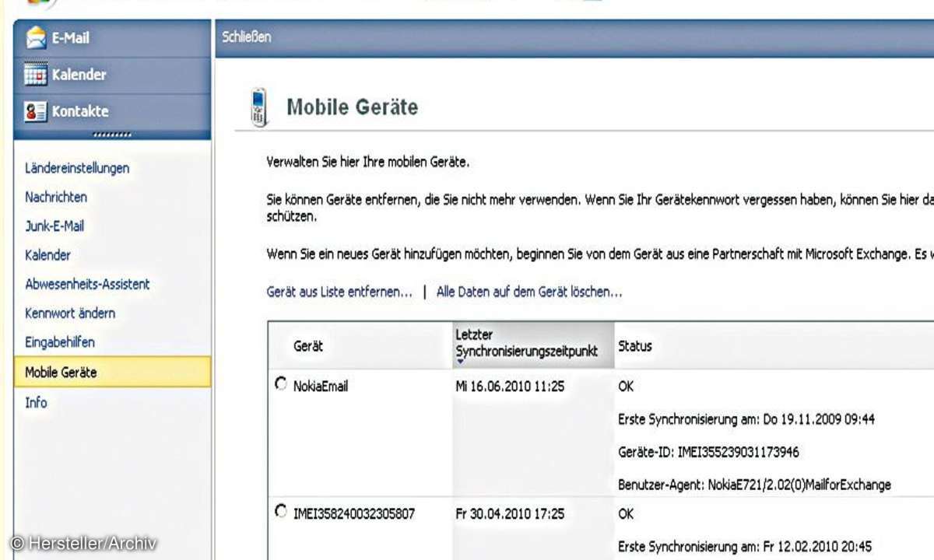Open Junk-E-Mail options page
Image resolution: width=934 pixels, height=560 pixels.
pyautogui.click(x=54, y=226)
